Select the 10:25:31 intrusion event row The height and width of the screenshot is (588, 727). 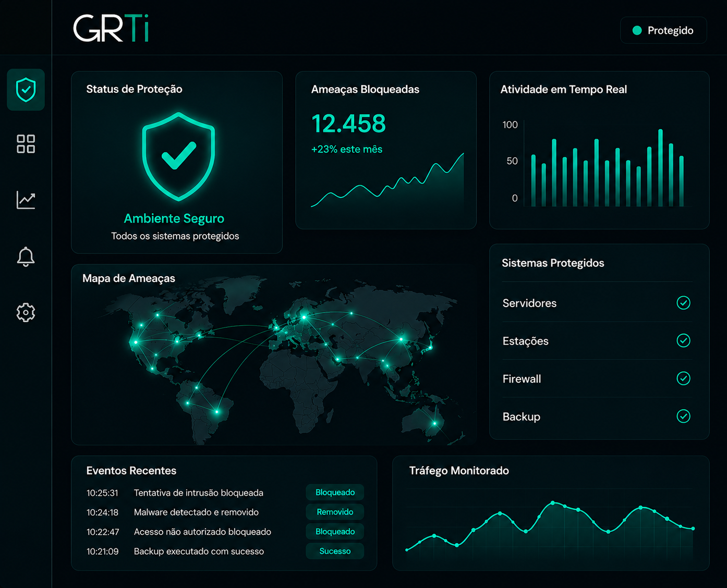(x=225, y=493)
